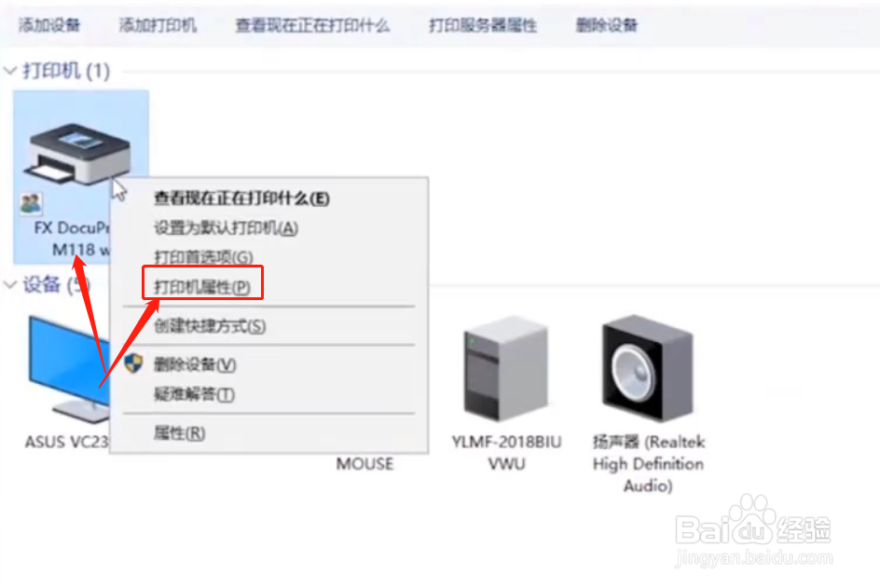Click 添加打印机 in the toolbar
880x588 pixels.
pos(158,24)
